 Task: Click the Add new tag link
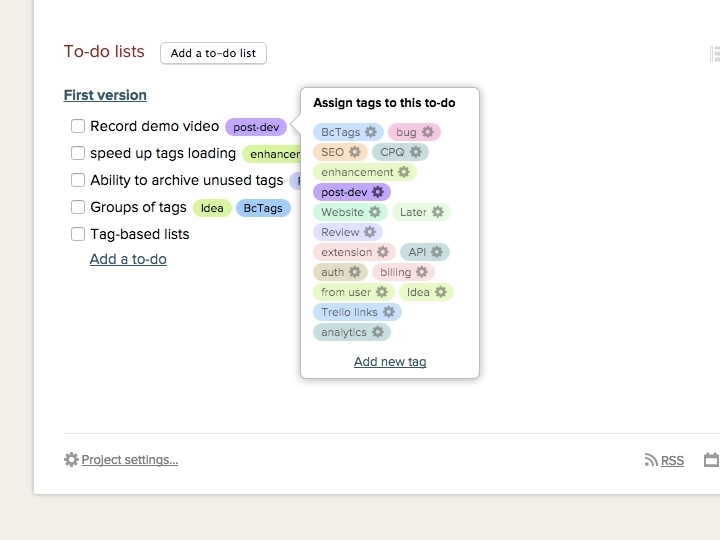pos(390,362)
